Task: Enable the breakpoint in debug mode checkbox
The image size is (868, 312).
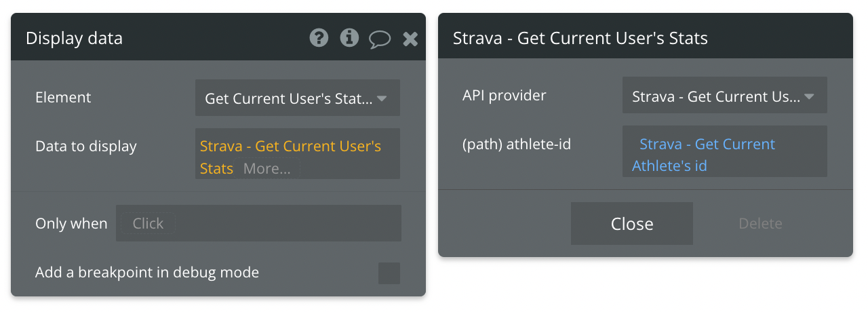Action: pyautogui.click(x=389, y=273)
